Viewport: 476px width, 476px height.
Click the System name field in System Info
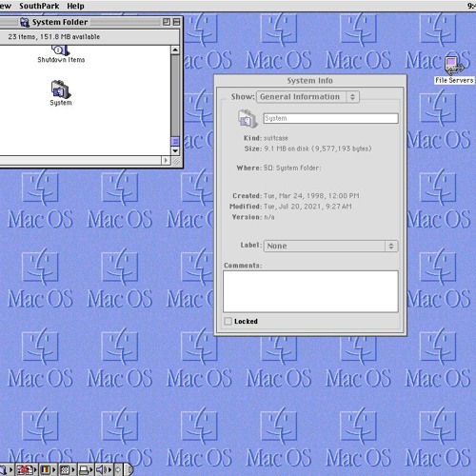click(330, 118)
